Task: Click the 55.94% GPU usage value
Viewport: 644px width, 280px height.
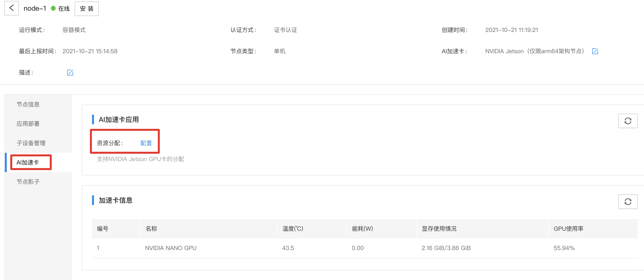Action: coord(564,248)
